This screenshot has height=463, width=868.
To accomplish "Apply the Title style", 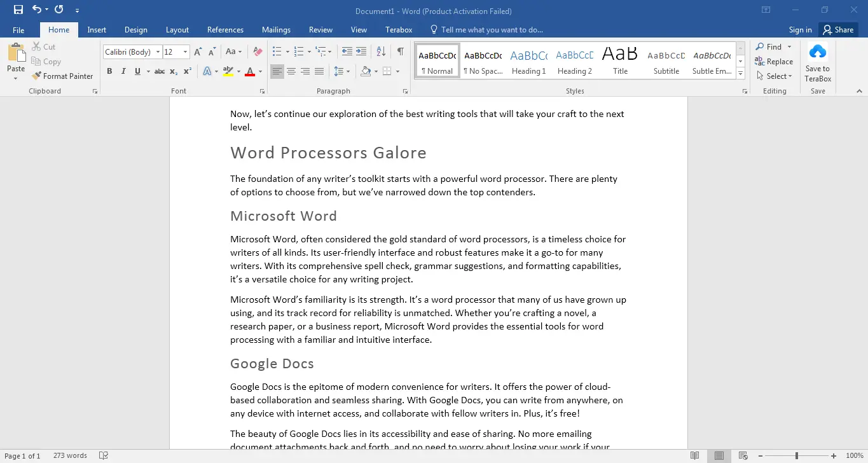I will [621, 60].
